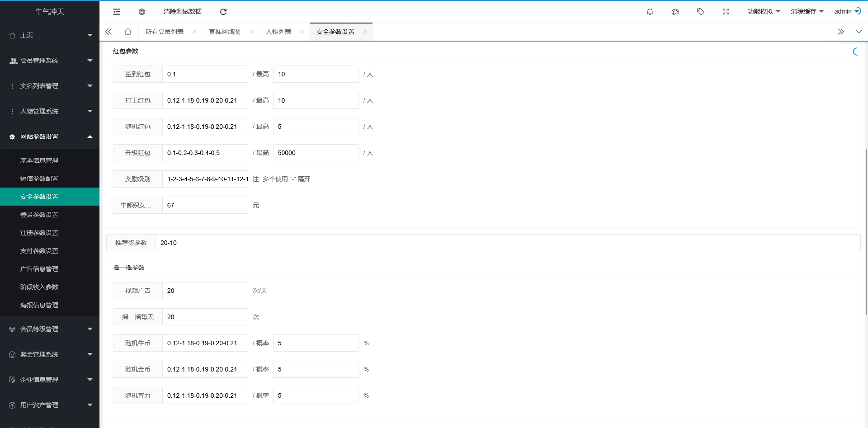Close the 人物列表 tab
Screen dimensions: 868x428
point(302,32)
